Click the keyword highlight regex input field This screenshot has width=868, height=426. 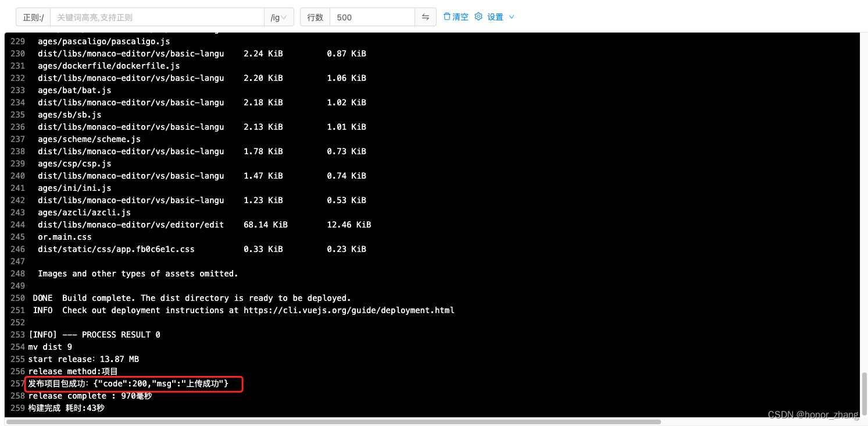click(x=157, y=17)
